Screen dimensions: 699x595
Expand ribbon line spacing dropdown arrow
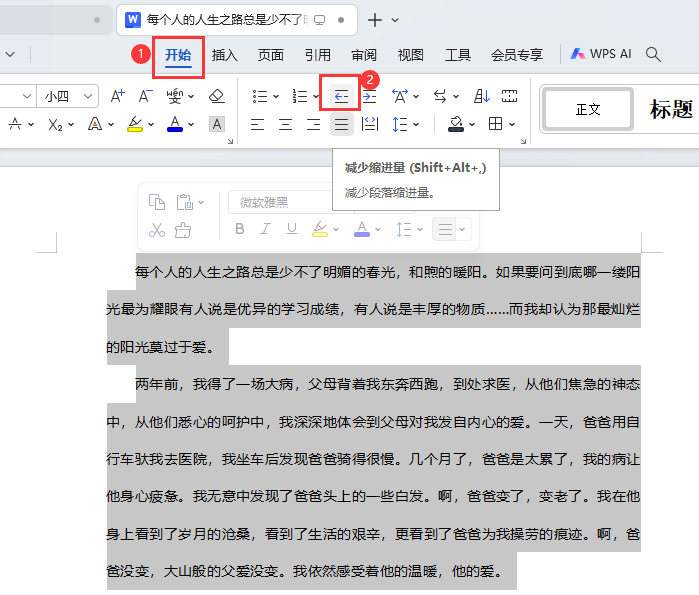pos(416,124)
